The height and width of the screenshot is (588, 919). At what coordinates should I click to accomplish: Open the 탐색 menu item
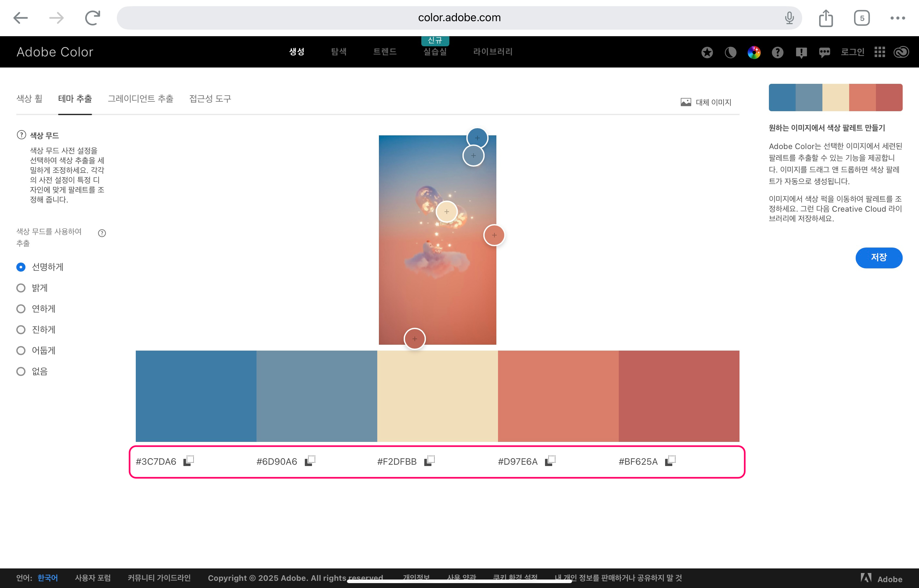(339, 52)
